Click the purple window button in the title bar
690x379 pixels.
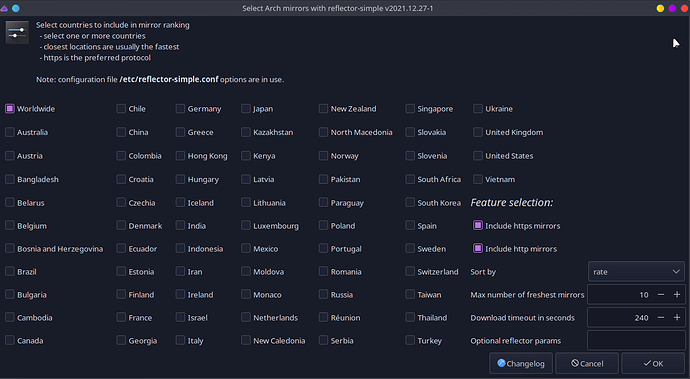click(x=672, y=8)
